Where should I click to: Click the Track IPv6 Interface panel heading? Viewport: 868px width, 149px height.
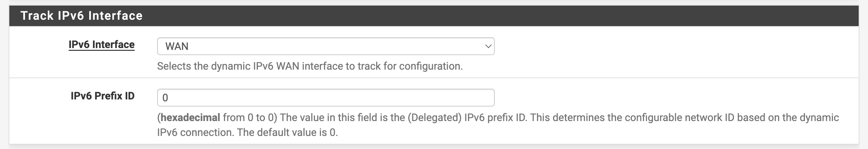click(x=82, y=16)
